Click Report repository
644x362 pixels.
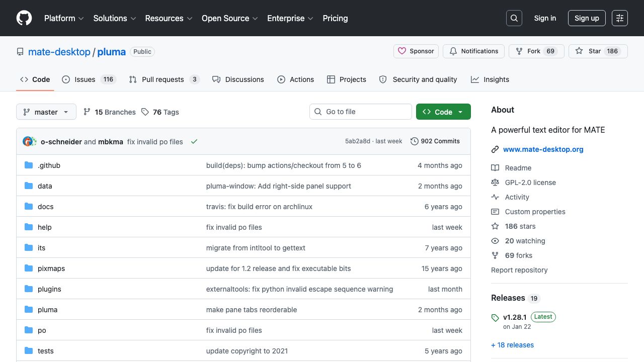(519, 270)
